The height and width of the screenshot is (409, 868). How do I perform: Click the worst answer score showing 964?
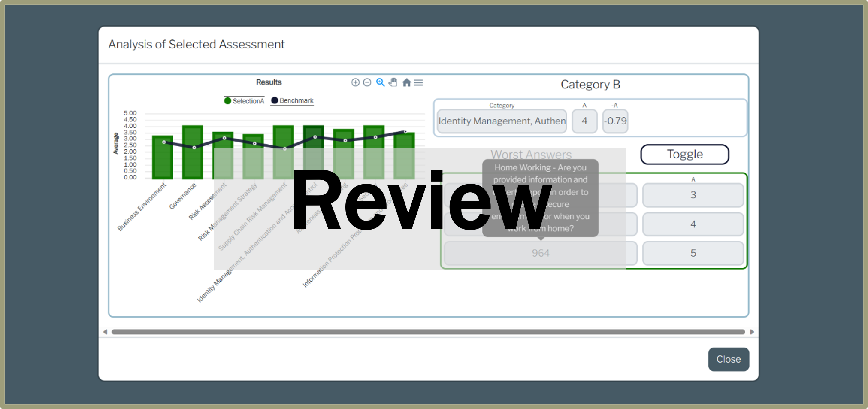[x=540, y=253]
